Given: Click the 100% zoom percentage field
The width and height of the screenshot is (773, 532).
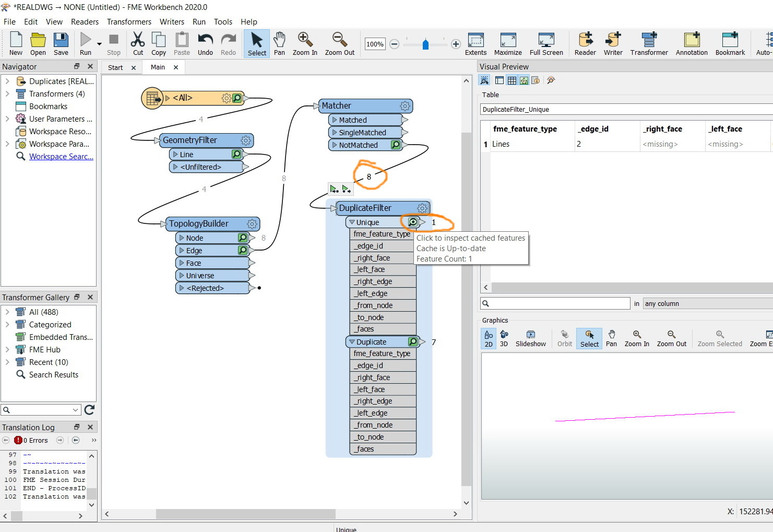Looking at the screenshot, I should (375, 44).
